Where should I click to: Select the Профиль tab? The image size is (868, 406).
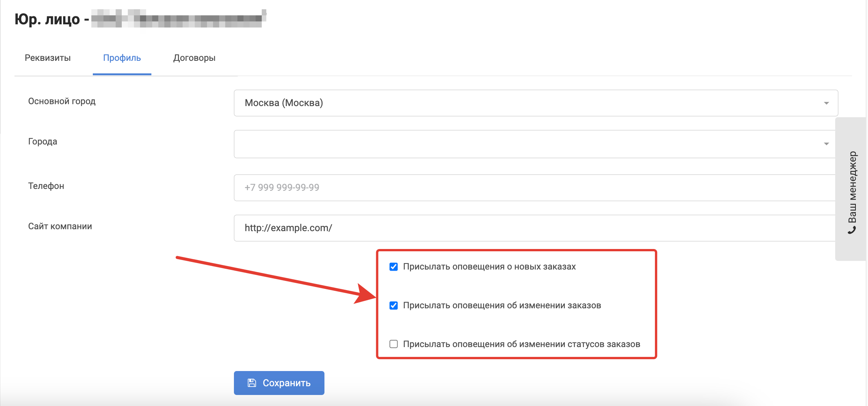tap(122, 58)
